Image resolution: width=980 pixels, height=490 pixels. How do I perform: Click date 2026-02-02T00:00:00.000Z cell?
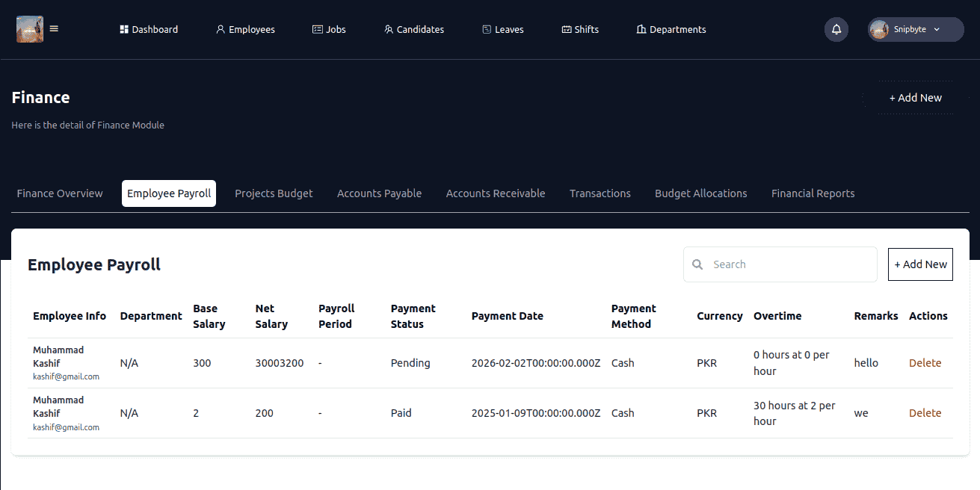[x=536, y=363]
